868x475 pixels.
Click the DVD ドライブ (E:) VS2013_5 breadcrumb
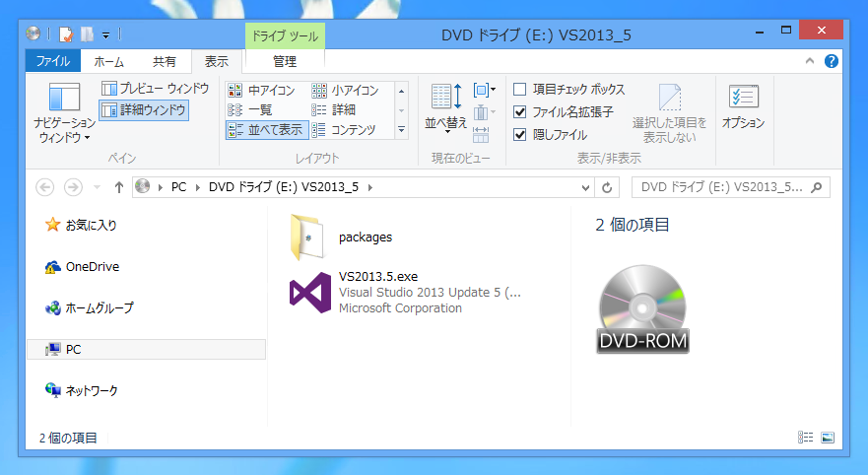(x=284, y=187)
